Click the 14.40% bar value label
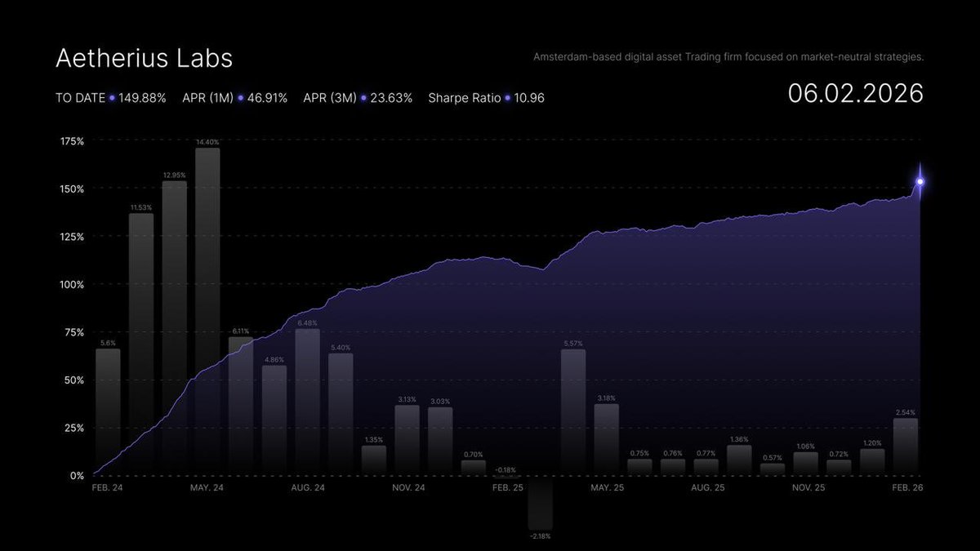980x551 pixels. pyautogui.click(x=207, y=142)
